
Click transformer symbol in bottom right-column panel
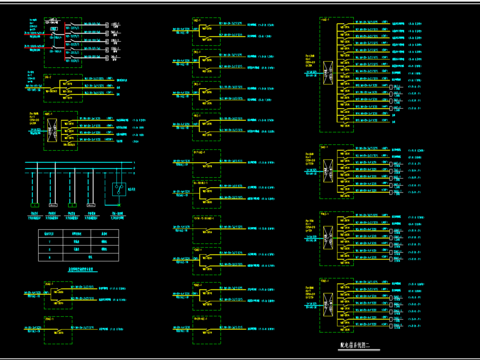[328, 304]
